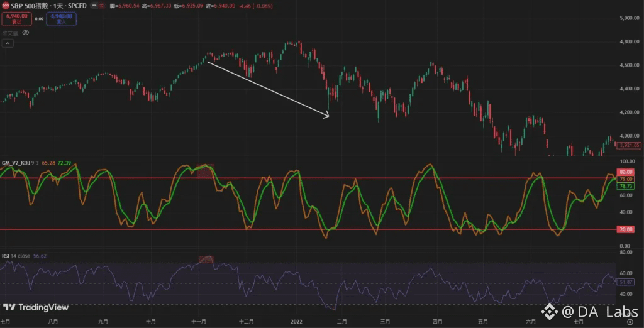The width and height of the screenshot is (644, 328).
Task: Click the 五月 label on time axis
Action: coord(484,322)
